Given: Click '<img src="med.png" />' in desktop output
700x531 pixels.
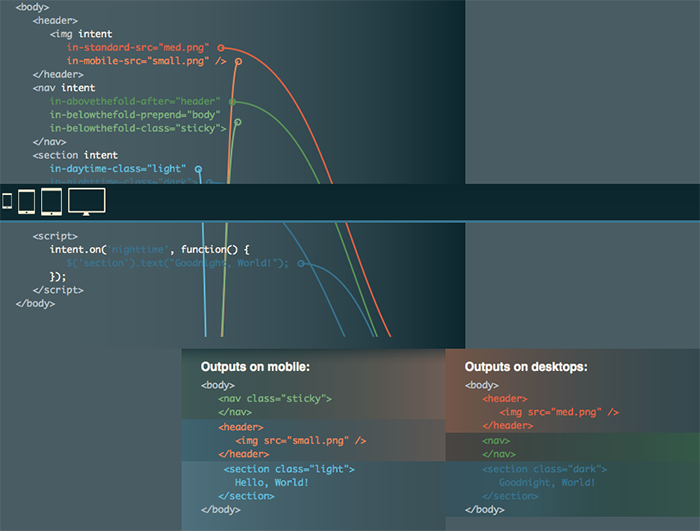Looking at the screenshot, I should (559, 412).
